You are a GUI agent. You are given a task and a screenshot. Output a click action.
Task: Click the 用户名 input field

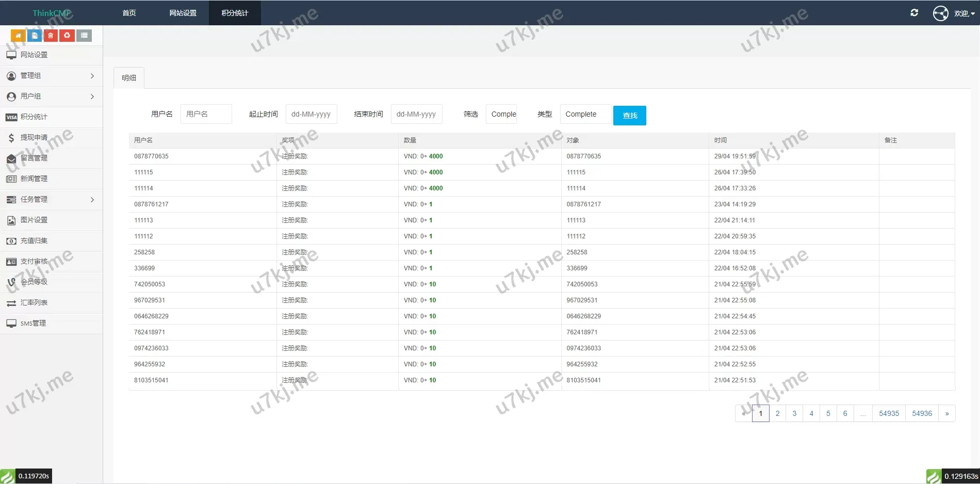(x=206, y=114)
